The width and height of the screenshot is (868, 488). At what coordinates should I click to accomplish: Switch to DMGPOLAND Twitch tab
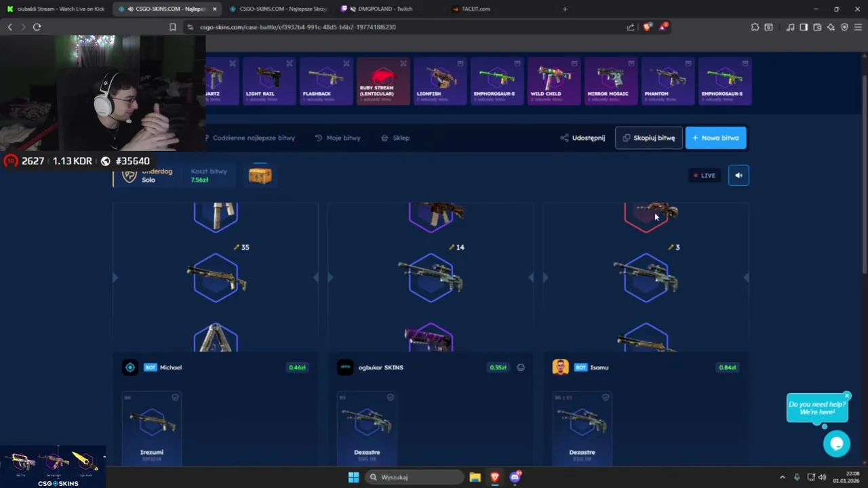point(387,9)
